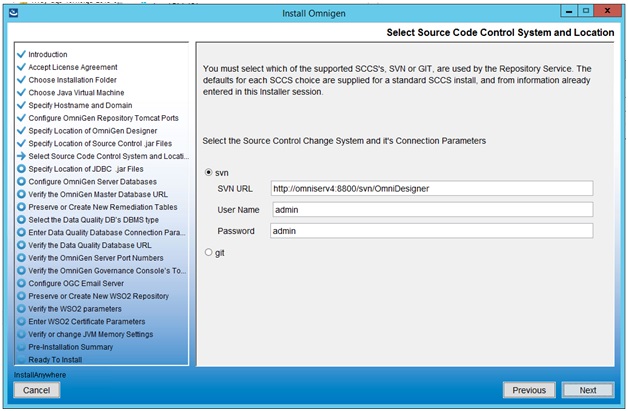
Task: Click 'Ready To Install' step text
Action: point(55,359)
